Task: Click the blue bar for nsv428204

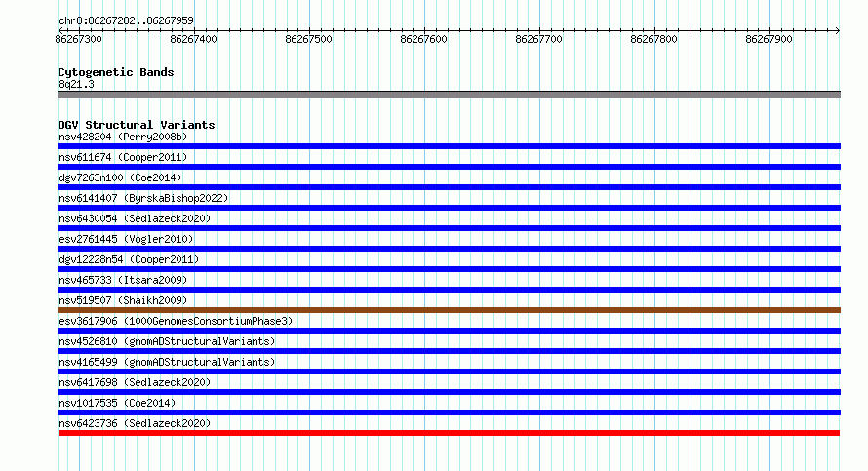Action: (x=449, y=146)
